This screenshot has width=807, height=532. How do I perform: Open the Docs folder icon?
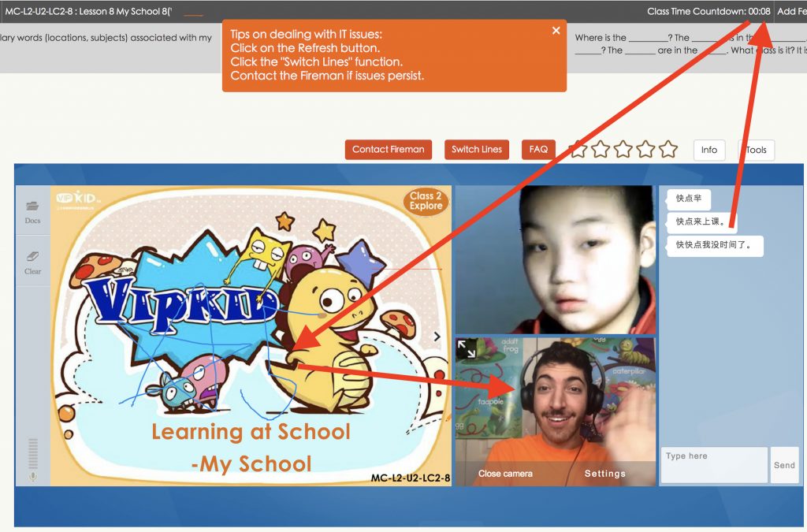tap(32, 206)
